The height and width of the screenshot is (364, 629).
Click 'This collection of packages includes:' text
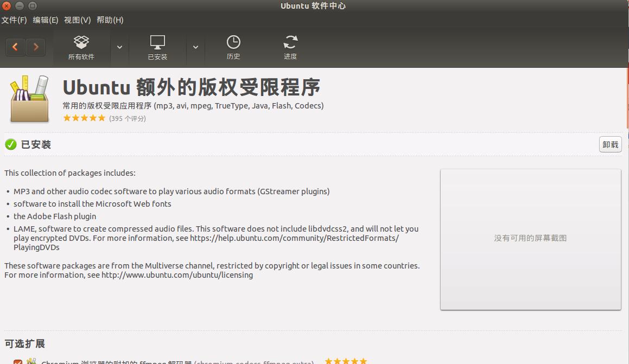tap(70, 173)
